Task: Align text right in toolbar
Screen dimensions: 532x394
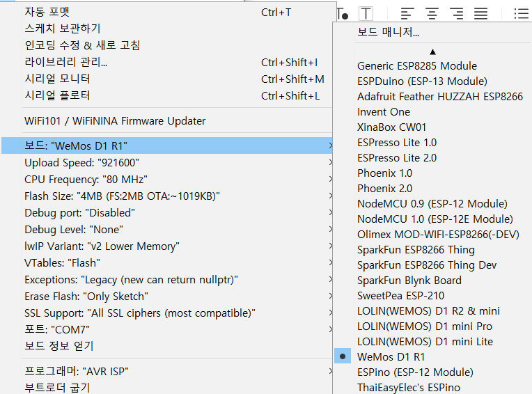Action: [x=456, y=13]
